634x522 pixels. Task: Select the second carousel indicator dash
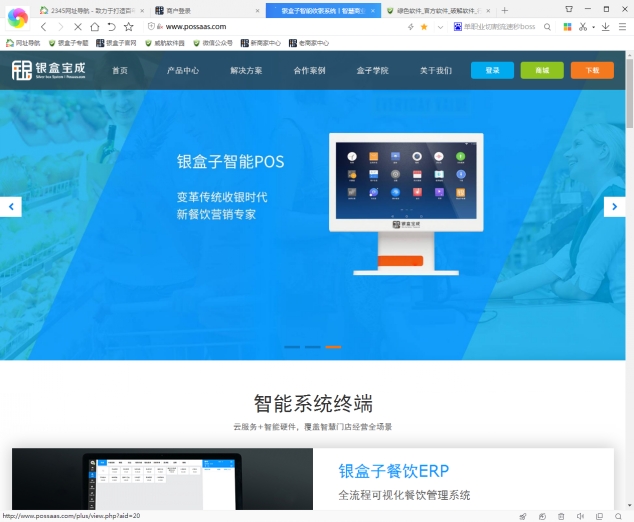[313, 347]
